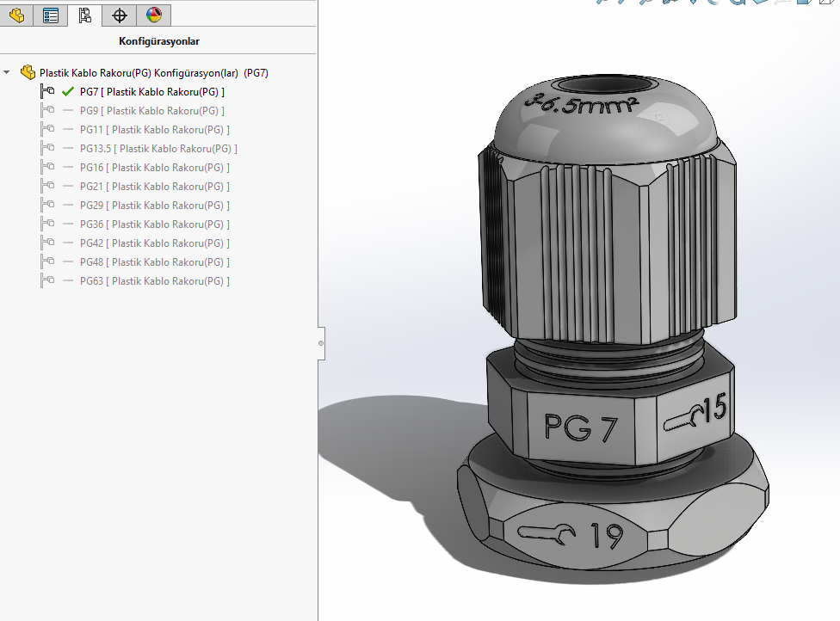Image resolution: width=840 pixels, height=621 pixels.
Task: Select the PG42 configuration
Action: [155, 243]
